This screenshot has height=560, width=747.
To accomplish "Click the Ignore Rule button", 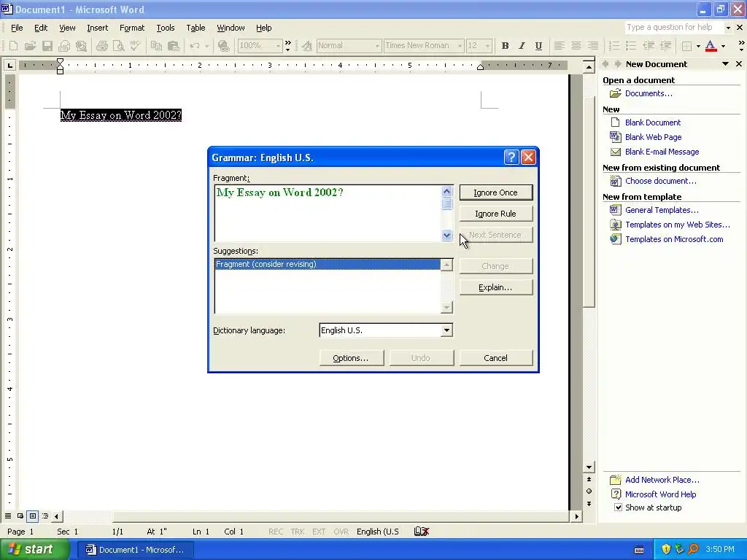I will click(x=496, y=214).
